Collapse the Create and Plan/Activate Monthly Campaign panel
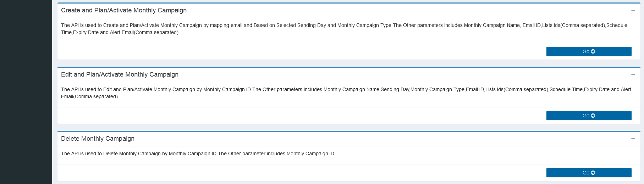Image resolution: width=644 pixels, height=184 pixels. pyautogui.click(x=633, y=11)
